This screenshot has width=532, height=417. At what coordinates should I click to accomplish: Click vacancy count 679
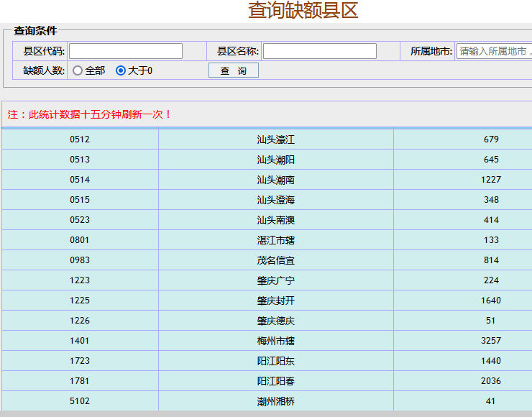[491, 139]
